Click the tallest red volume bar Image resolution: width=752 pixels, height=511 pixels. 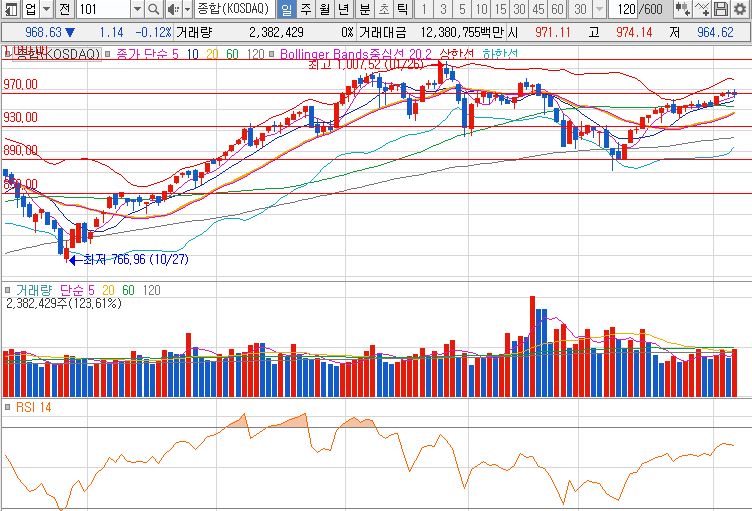point(532,346)
